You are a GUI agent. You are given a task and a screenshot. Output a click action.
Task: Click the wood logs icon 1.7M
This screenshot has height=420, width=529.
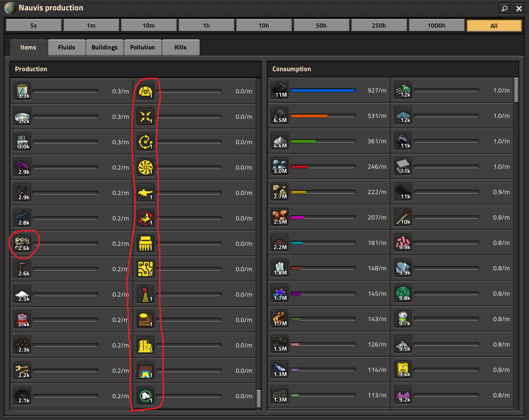280,319
